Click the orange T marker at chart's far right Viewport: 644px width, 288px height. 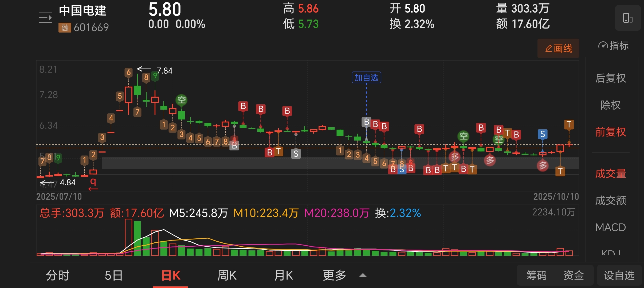pyautogui.click(x=569, y=124)
